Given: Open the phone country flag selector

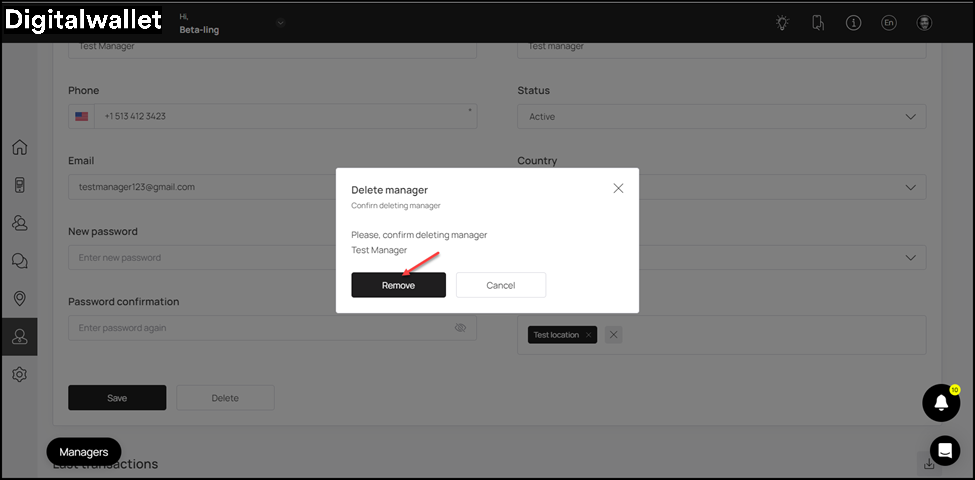Looking at the screenshot, I should (x=81, y=116).
